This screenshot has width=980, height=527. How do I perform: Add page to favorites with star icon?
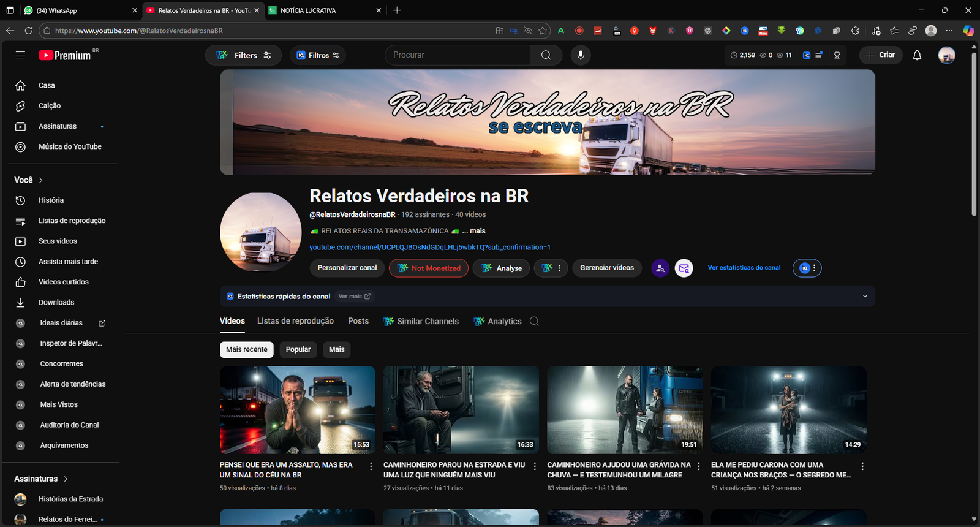click(x=543, y=31)
